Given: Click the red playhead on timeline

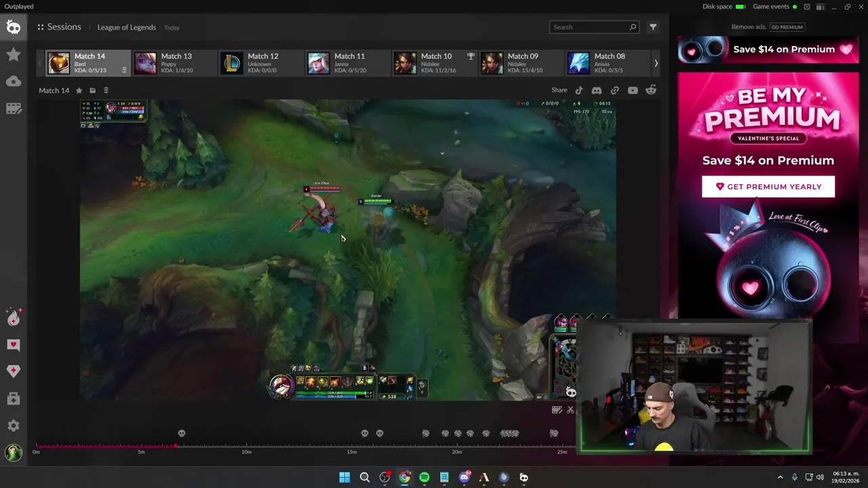Looking at the screenshot, I should (176, 446).
